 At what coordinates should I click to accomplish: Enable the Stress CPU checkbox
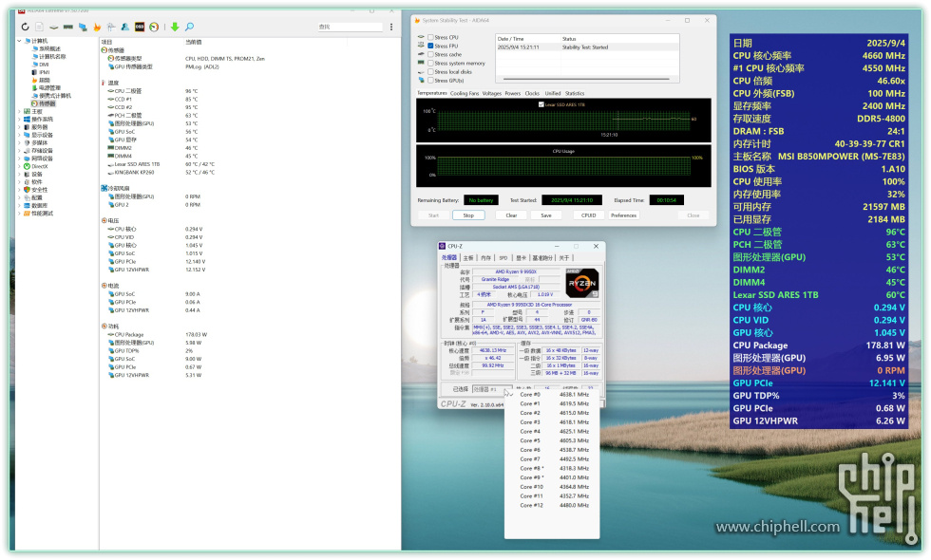[x=430, y=37]
